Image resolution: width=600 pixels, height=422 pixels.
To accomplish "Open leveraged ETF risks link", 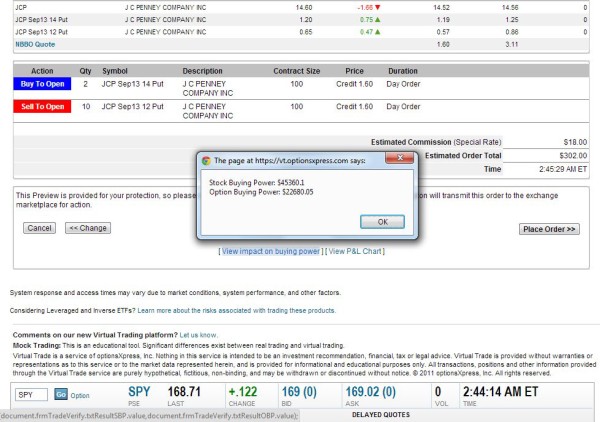I will pos(236,311).
